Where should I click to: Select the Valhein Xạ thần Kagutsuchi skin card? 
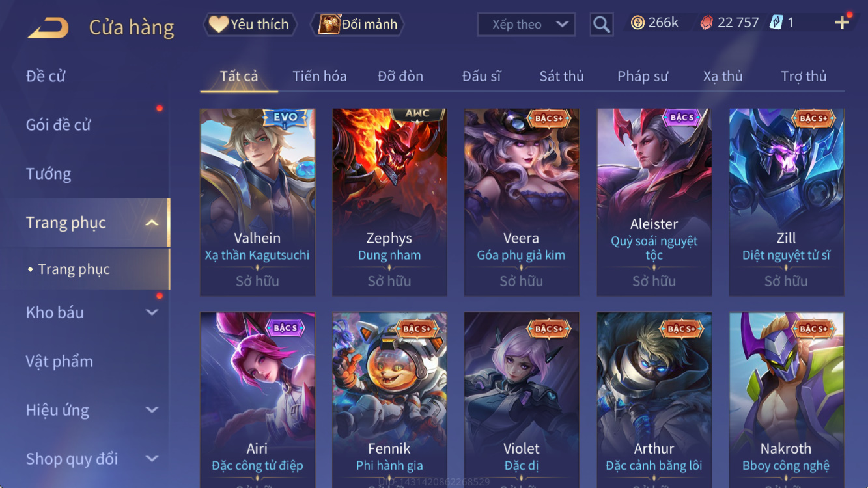click(x=257, y=202)
